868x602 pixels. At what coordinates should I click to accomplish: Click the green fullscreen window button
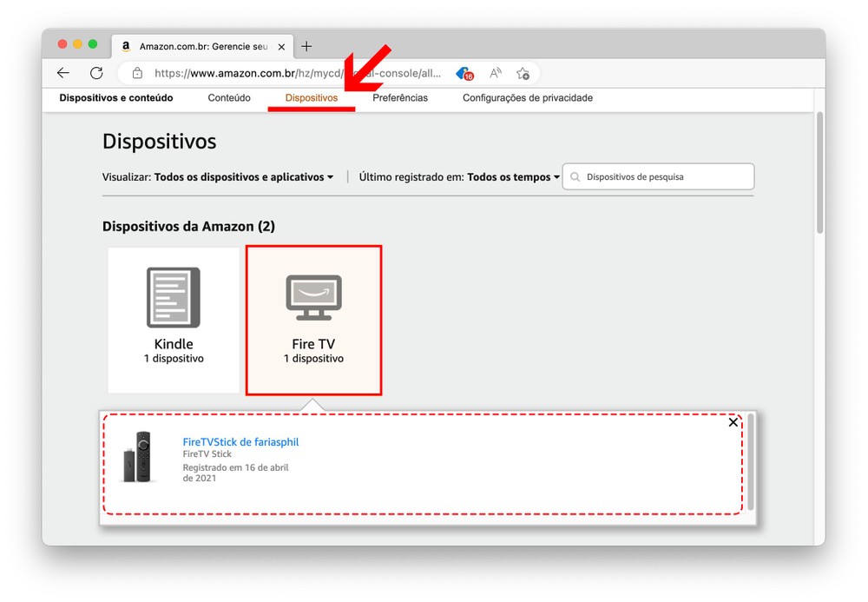[93, 44]
